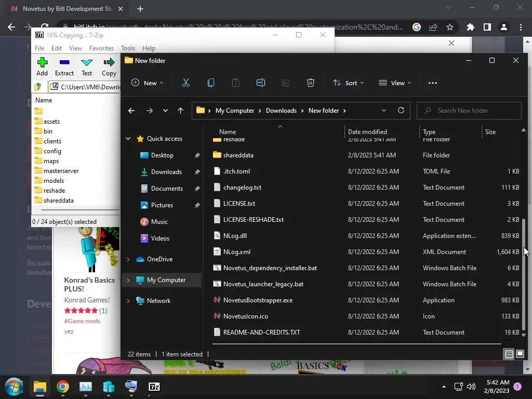Open the 7-Zip Tools menu
Viewport: 532px width, 399px height.
(x=128, y=48)
